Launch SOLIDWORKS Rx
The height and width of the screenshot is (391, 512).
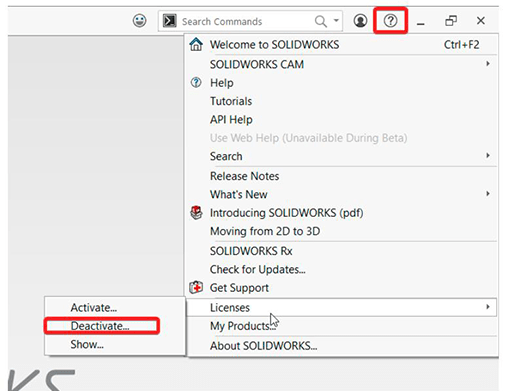tap(342, 251)
